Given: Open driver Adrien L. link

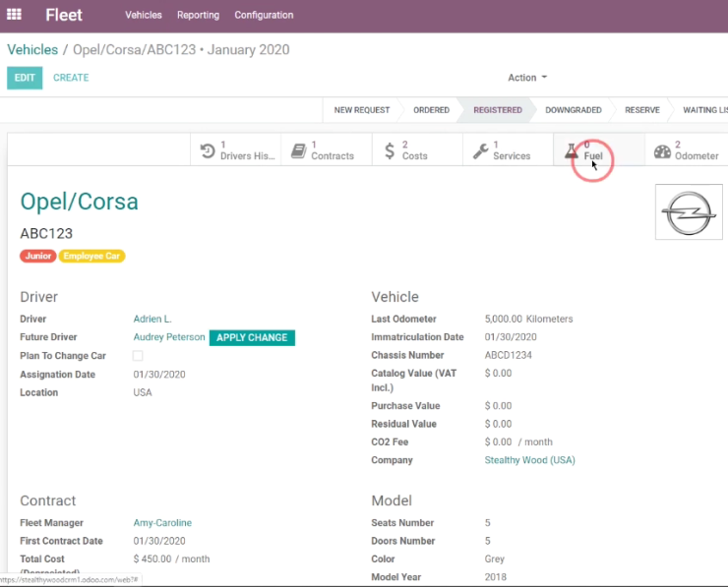Looking at the screenshot, I should click(152, 319).
